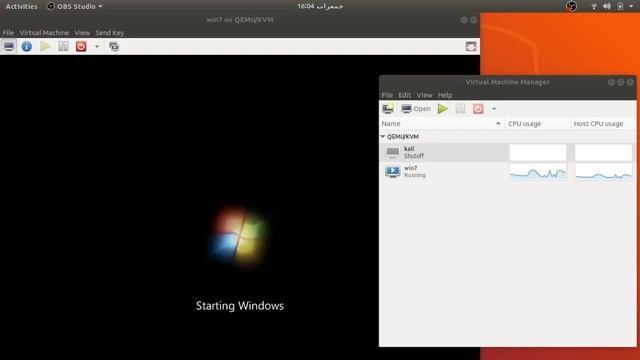Open Edit menu in Virtual Machine Manager
Image resolution: width=640 pixels, height=360 pixels.
(404, 95)
